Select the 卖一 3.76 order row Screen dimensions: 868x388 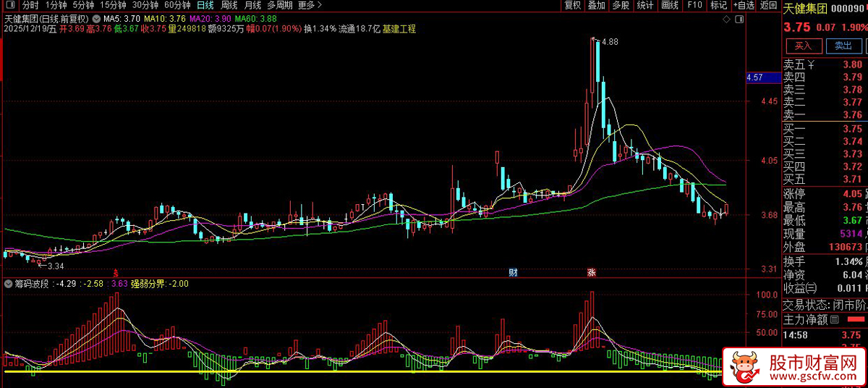(824, 115)
